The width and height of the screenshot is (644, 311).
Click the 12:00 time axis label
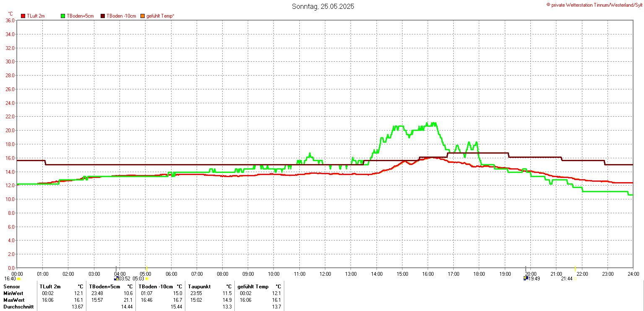(x=325, y=274)
